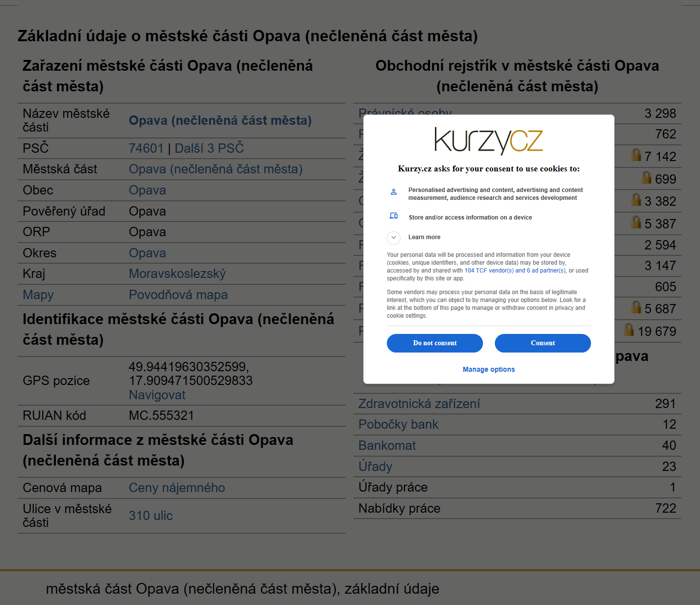700x605 pixels.
Task: Click the GPS pozice row label
Action: (x=56, y=381)
